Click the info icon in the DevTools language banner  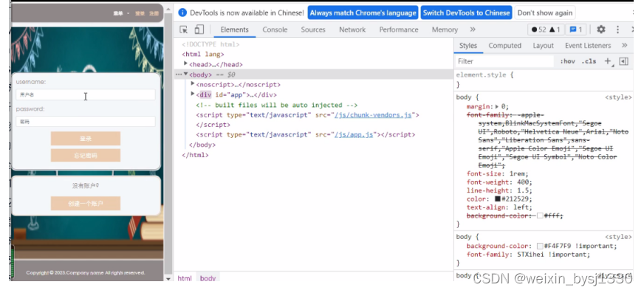(182, 13)
